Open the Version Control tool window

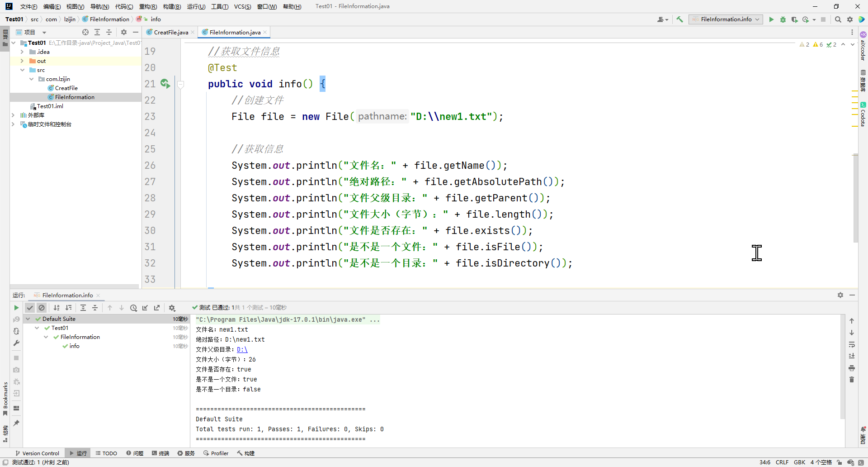click(37, 453)
